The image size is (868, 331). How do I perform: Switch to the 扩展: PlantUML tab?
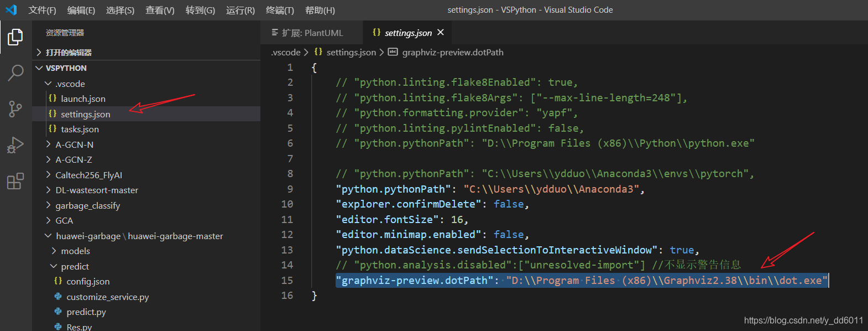pyautogui.click(x=312, y=33)
